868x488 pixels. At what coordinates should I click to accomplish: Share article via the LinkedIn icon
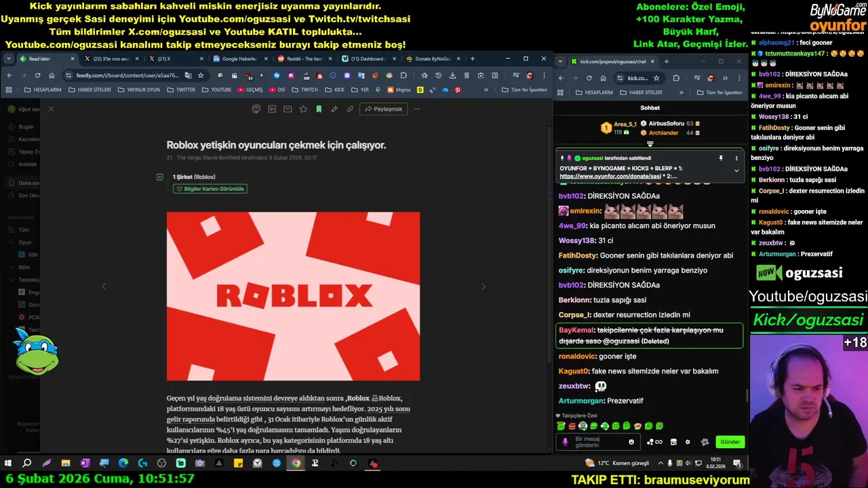click(x=272, y=108)
